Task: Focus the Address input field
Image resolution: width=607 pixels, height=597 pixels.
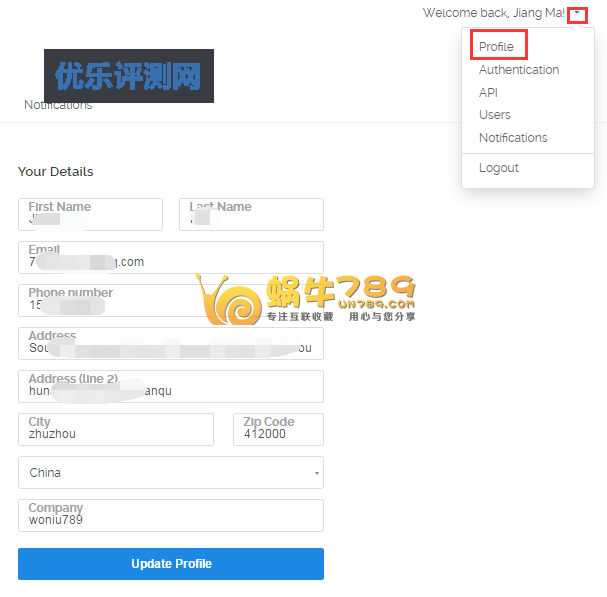Action: [x=171, y=343]
